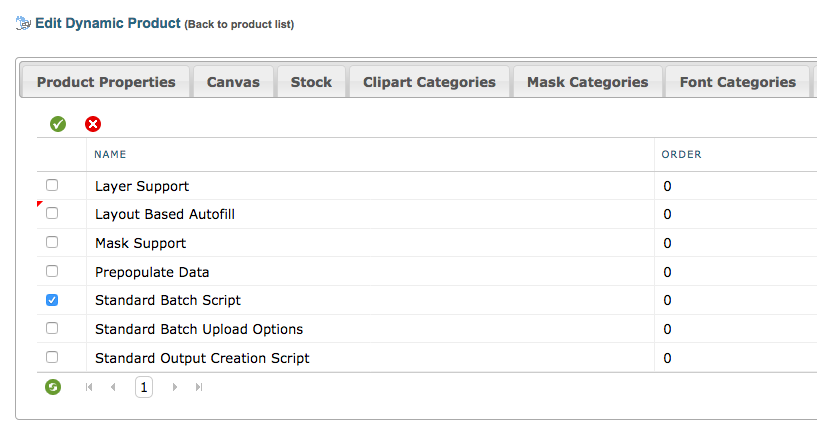Screen dimensions: 817x437
Task: Open the Clipart Categories tab
Action: point(429,82)
